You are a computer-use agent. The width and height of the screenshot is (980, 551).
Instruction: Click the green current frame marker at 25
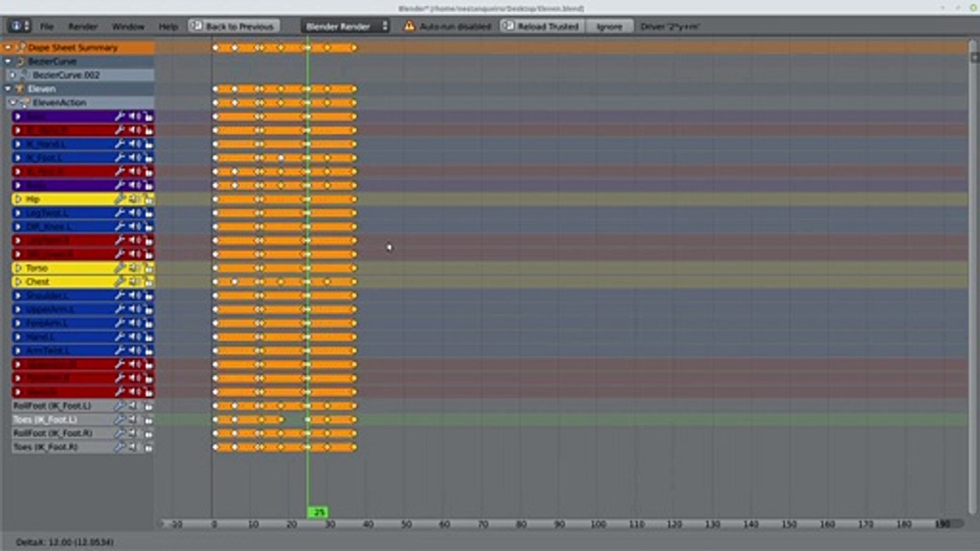pos(318,512)
